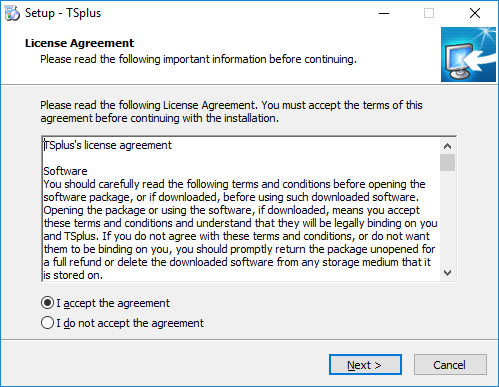Close the TSplus setup with the X
499x387 pixels.
tap(475, 13)
